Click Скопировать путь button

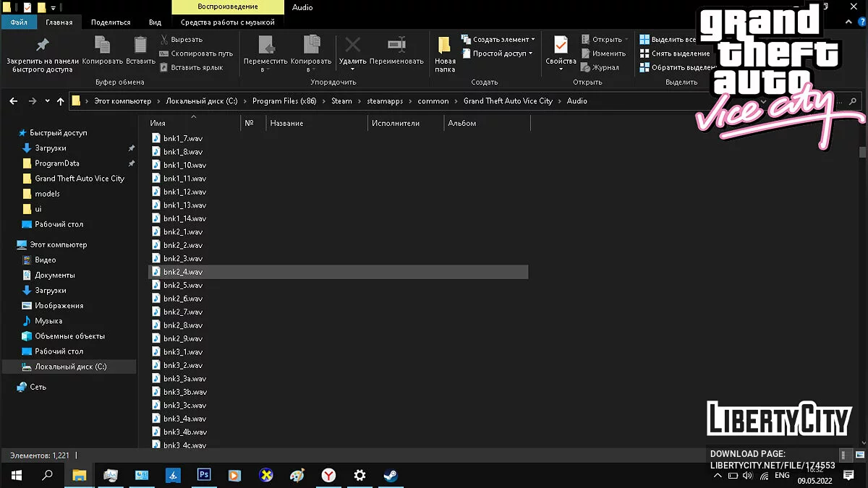(x=196, y=53)
